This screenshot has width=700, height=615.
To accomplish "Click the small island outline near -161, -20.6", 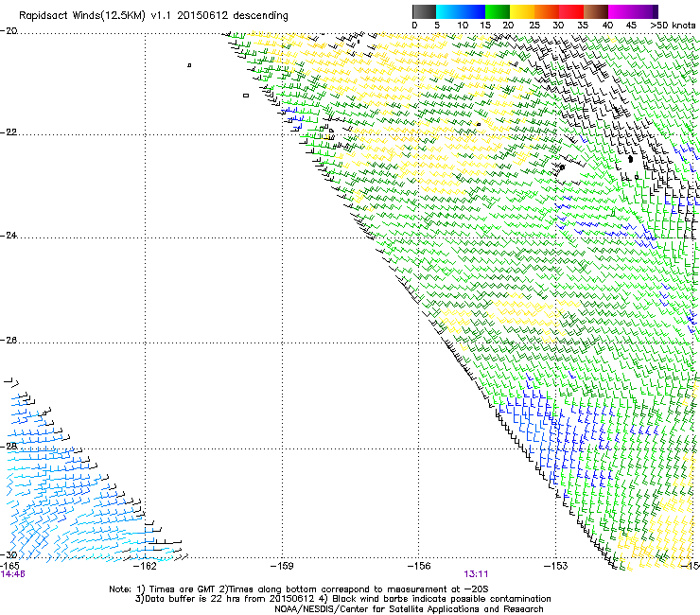I will click(189, 65).
